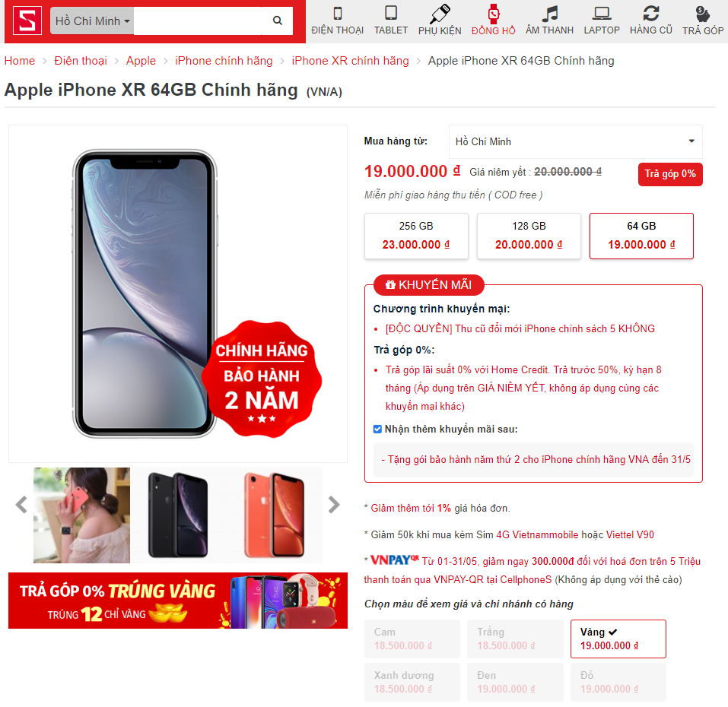
Task: View the coral iPhone XR thumbnail
Action: 275,515
